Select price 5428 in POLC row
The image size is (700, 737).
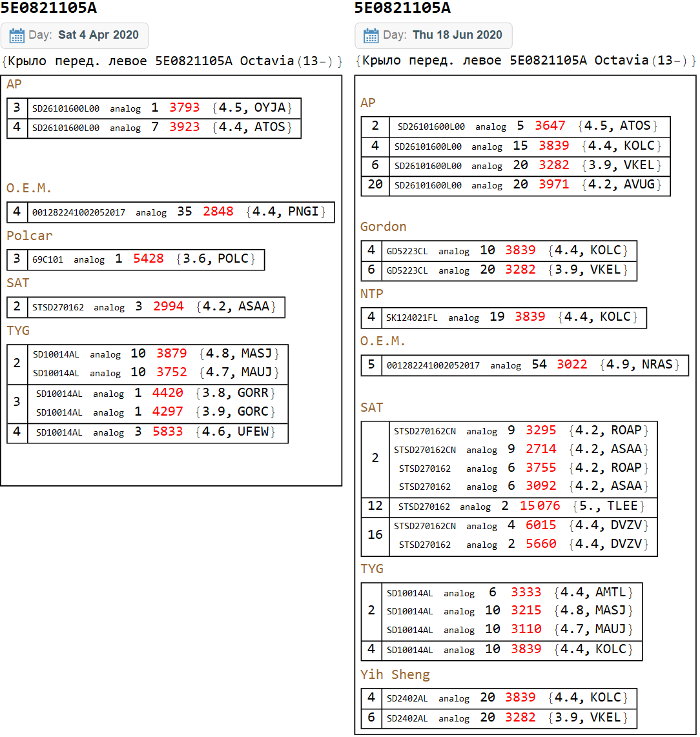coord(148,259)
